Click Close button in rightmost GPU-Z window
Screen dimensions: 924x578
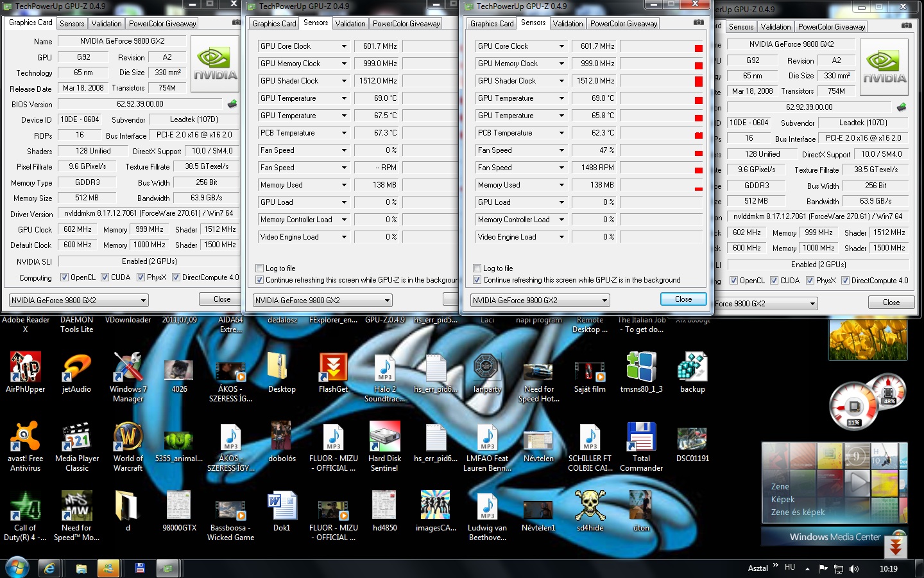click(x=891, y=302)
